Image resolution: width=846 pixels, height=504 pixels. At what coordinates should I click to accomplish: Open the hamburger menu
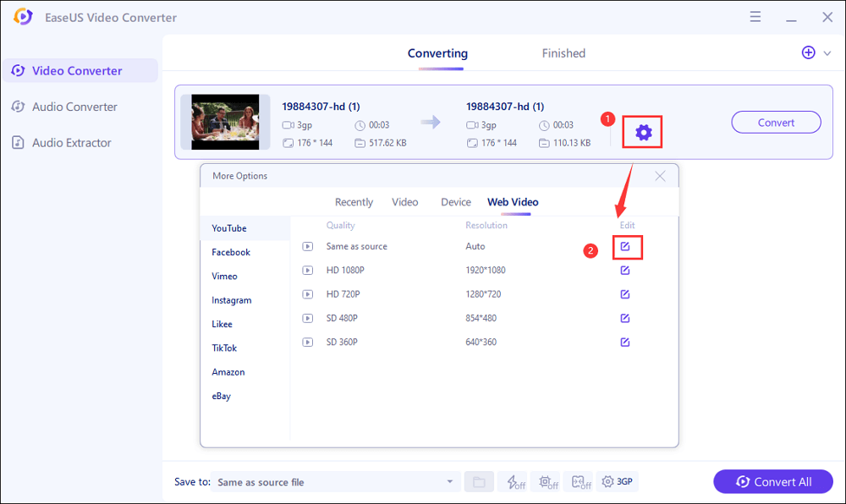pyautogui.click(x=755, y=16)
